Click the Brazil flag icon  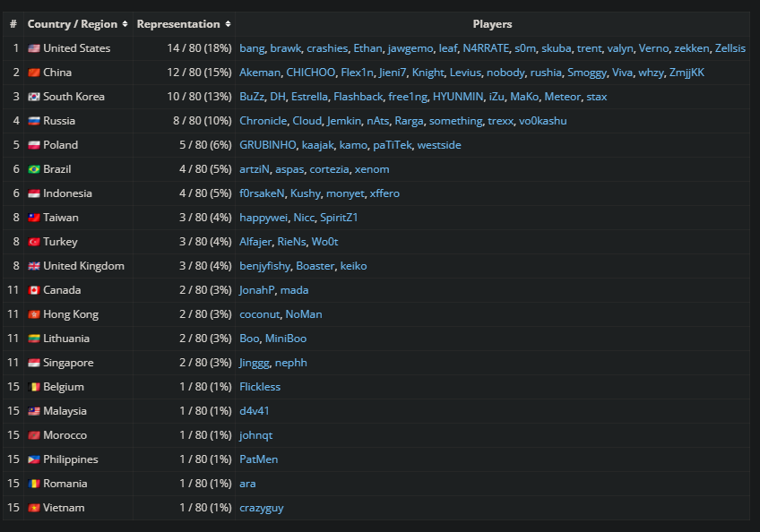click(x=34, y=169)
